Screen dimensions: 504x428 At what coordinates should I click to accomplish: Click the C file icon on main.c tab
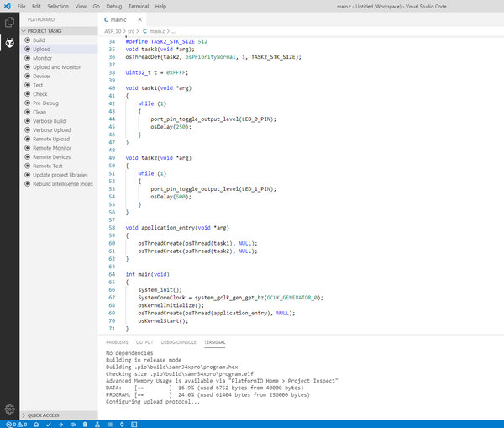pos(106,19)
